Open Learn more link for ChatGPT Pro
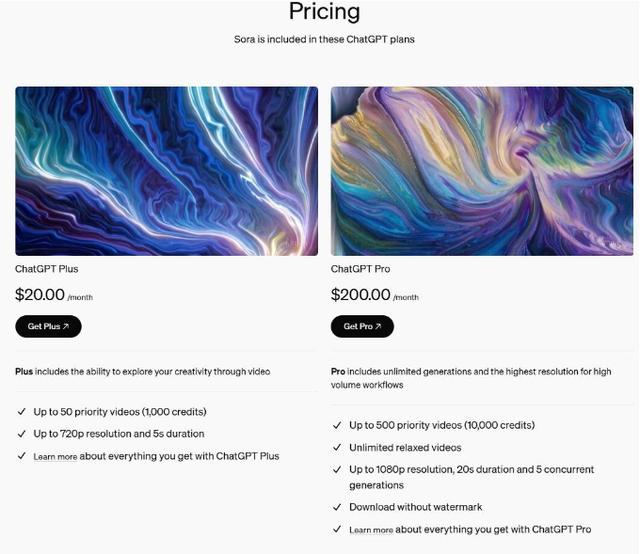 [x=371, y=530]
